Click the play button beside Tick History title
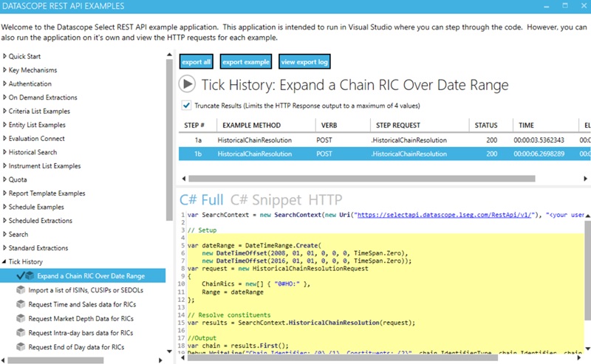The width and height of the screenshot is (591, 364). pyautogui.click(x=188, y=84)
